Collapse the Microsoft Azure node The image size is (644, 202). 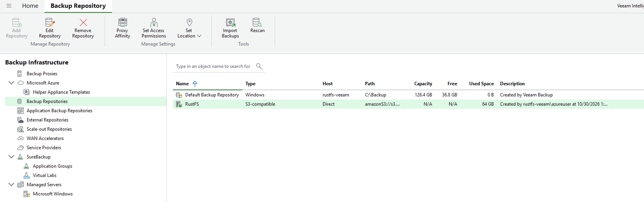tap(11, 83)
